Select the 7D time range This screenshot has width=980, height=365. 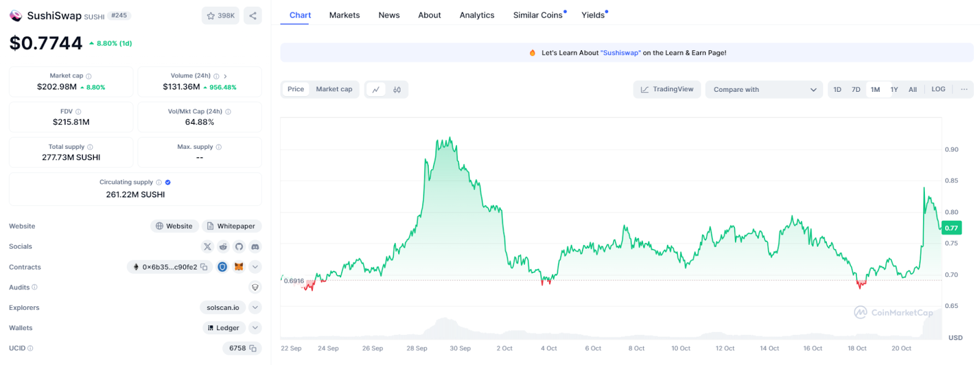point(856,89)
